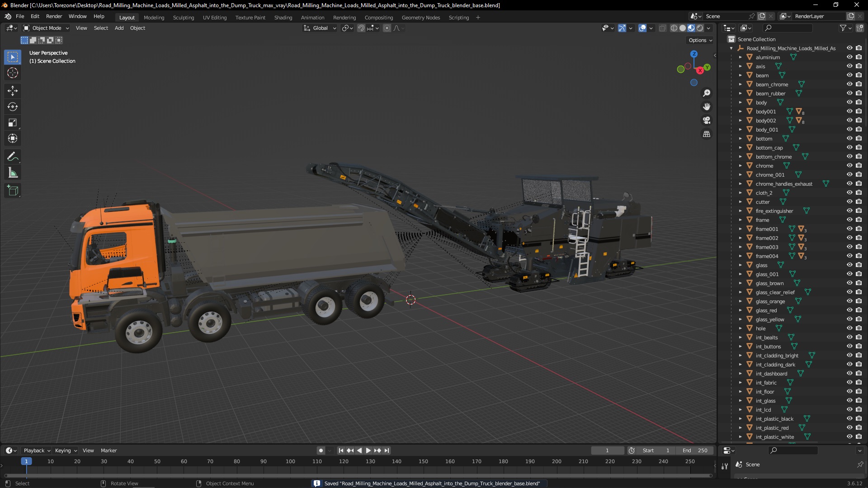Select the Add Cube tool

coord(13,191)
